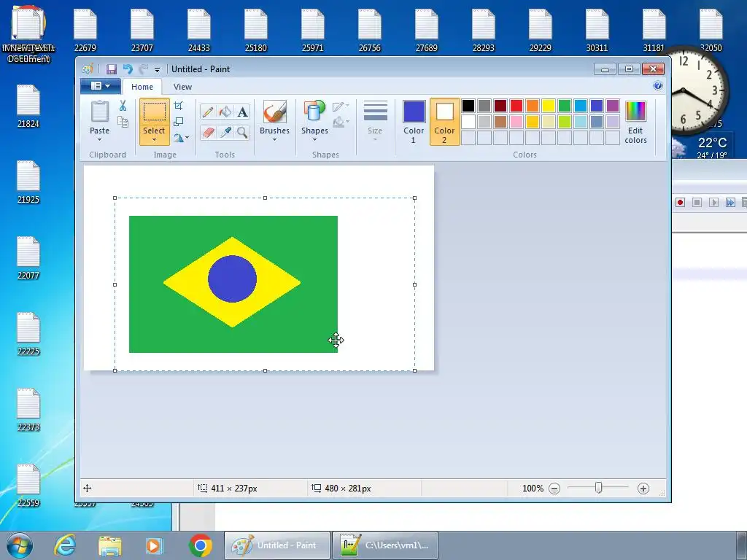Click the C:\Users\vm1 taskbar button

385,545
